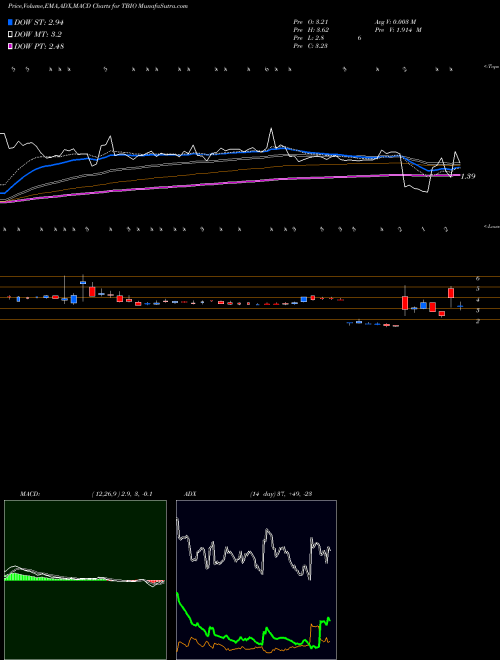
Task: Click the MACD chart panel
Action: 85,580
